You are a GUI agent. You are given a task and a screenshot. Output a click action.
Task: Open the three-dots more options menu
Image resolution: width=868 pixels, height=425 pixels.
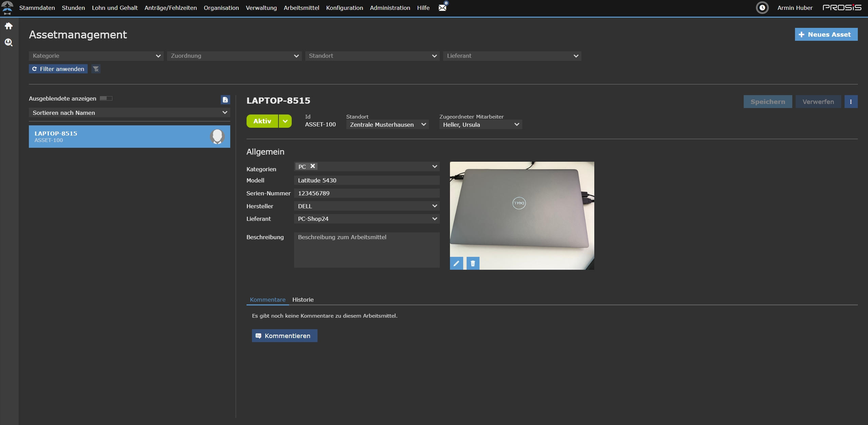(851, 102)
